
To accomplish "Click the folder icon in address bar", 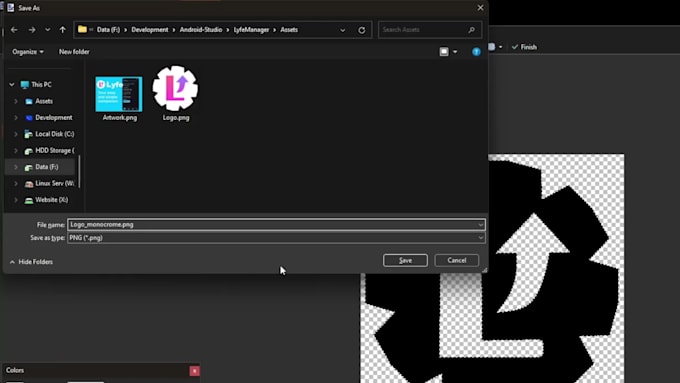I will [82, 29].
